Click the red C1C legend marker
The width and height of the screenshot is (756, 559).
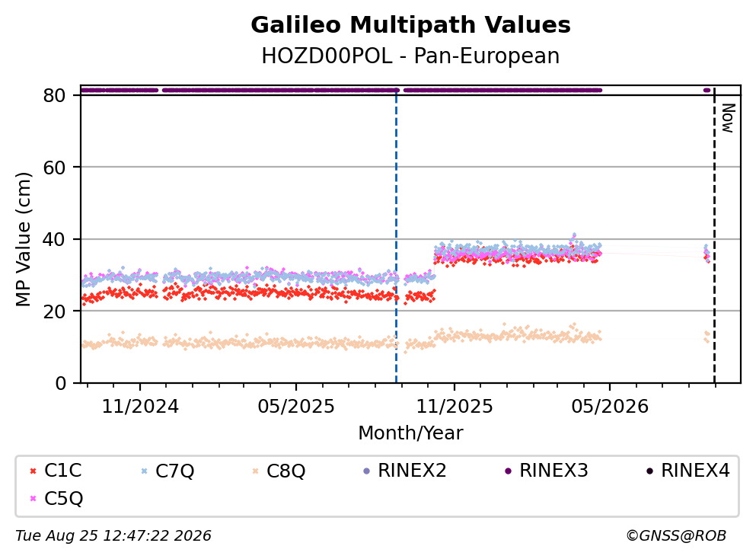click(33, 471)
